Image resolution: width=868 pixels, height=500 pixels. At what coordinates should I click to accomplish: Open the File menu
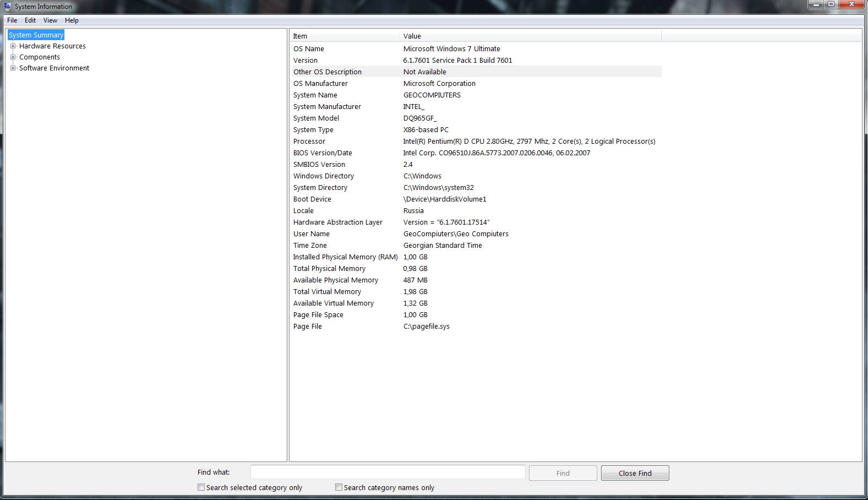click(12, 20)
